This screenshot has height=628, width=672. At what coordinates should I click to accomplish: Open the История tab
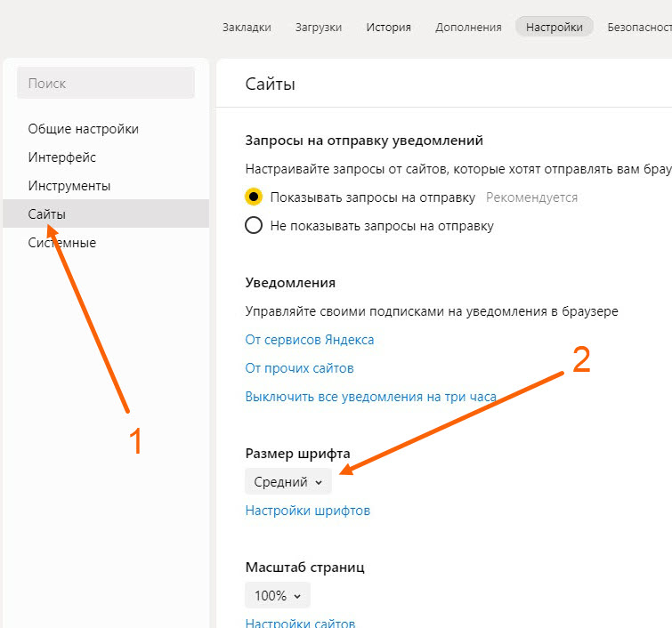click(388, 28)
